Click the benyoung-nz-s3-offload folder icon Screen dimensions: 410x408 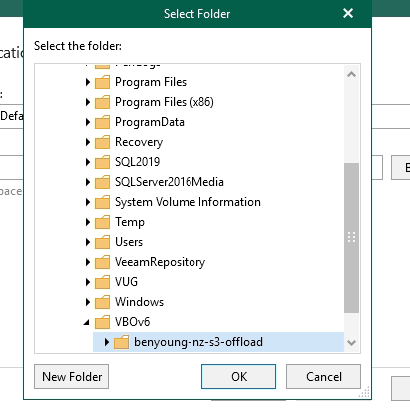[x=121, y=342]
